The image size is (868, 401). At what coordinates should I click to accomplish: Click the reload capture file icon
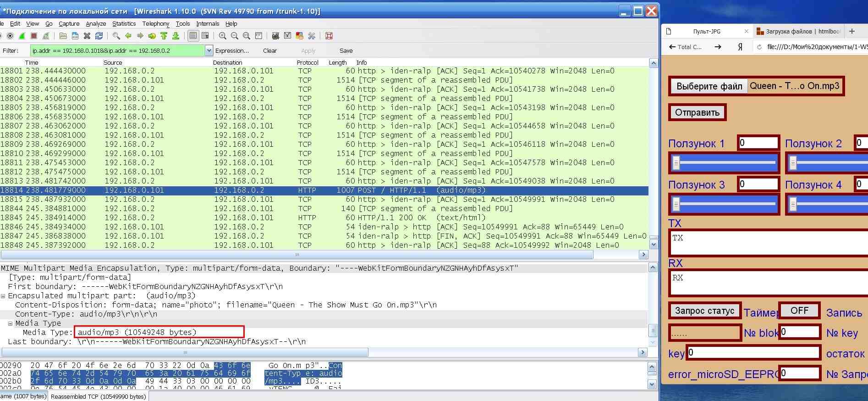(99, 36)
